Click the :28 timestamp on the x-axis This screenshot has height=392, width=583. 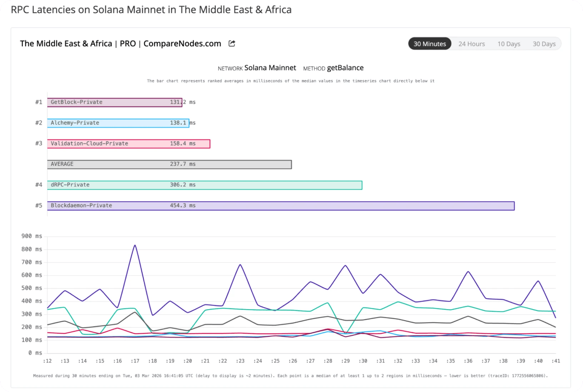point(328,361)
